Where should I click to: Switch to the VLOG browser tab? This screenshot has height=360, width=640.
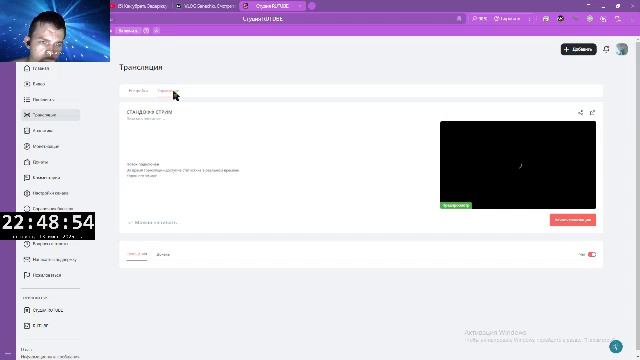pyautogui.click(x=206, y=6)
